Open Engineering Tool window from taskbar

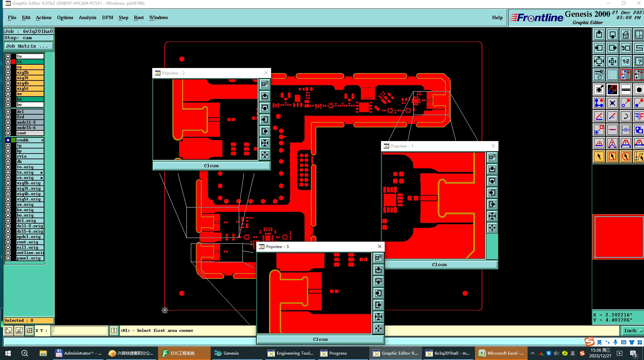pyautogui.click(x=290, y=353)
